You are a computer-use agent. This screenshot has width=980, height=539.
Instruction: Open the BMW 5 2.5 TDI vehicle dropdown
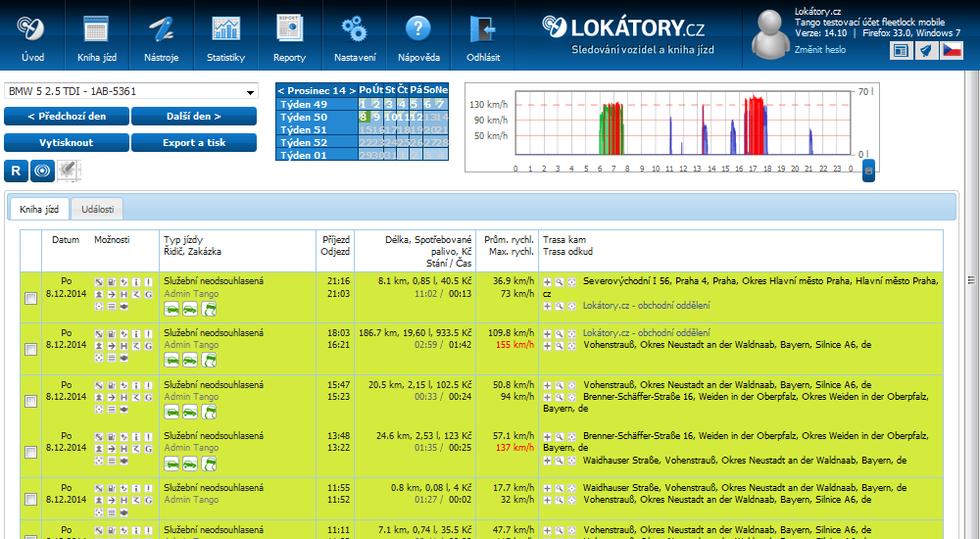pyautogui.click(x=130, y=91)
